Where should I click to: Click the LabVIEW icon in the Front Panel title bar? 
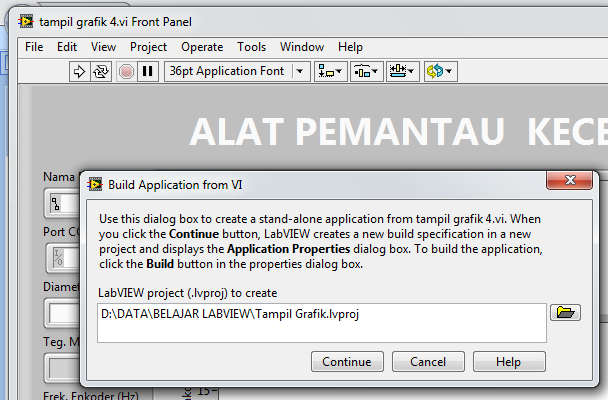pyautogui.click(x=26, y=22)
